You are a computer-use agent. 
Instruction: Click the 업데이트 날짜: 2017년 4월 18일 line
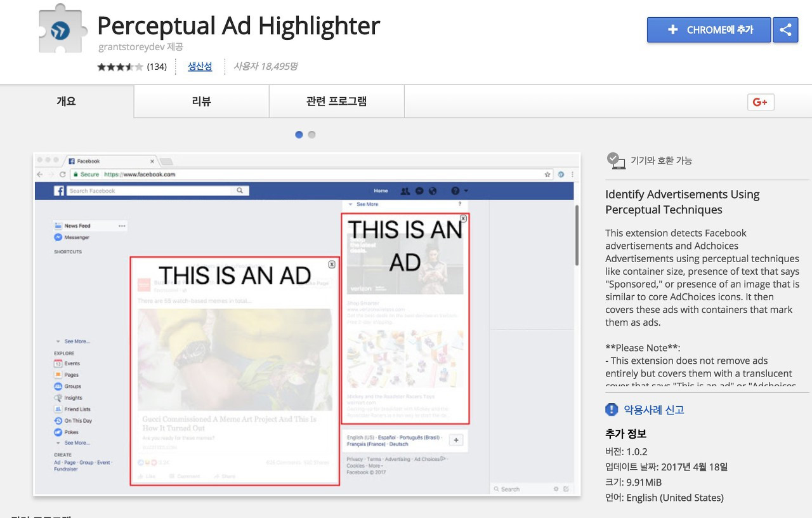(x=666, y=467)
